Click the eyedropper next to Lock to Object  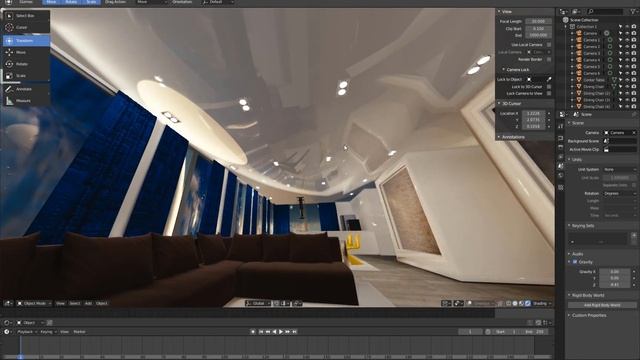click(549, 79)
